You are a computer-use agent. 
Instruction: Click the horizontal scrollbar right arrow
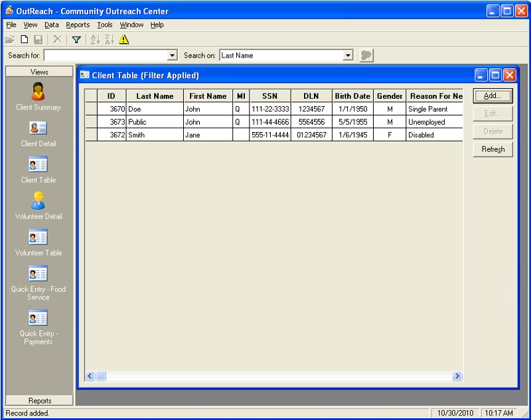(457, 376)
